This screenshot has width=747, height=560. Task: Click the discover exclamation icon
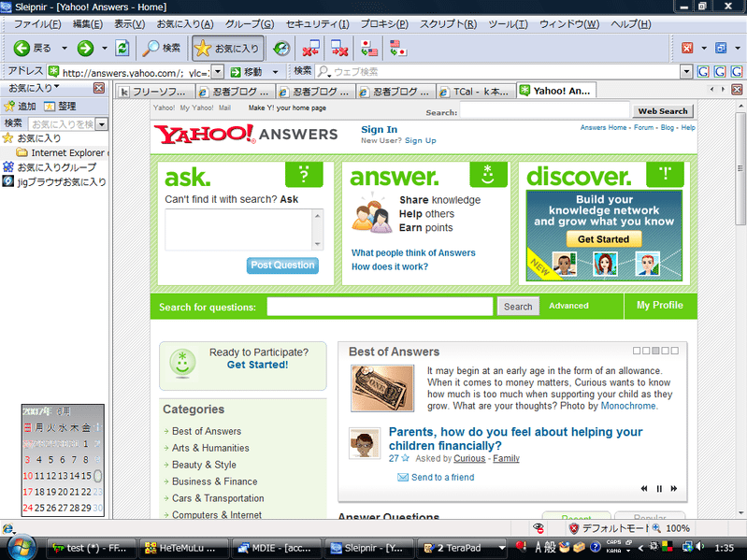[x=665, y=174]
